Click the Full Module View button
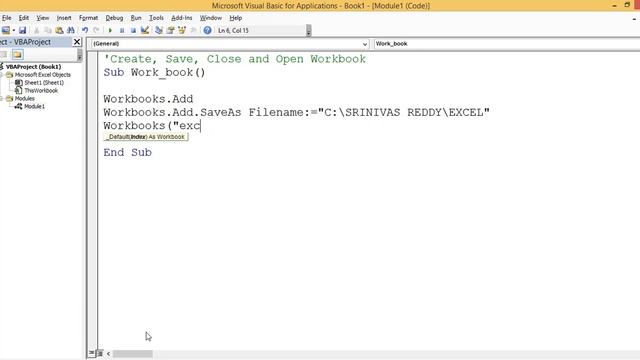This screenshot has width=640, height=360. coord(100,353)
